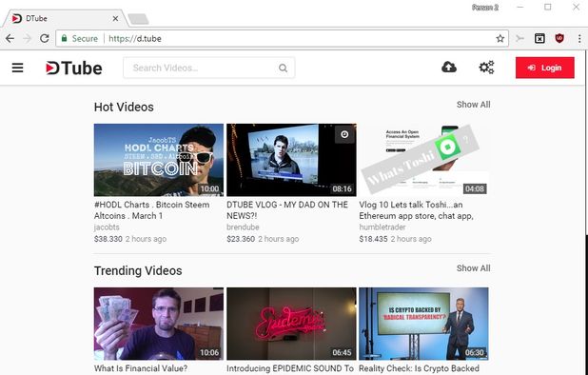Viewport: 588px width, 375px height.
Task: Open '#HODL Charts . Bitcoin Steem' title
Action: (152, 210)
